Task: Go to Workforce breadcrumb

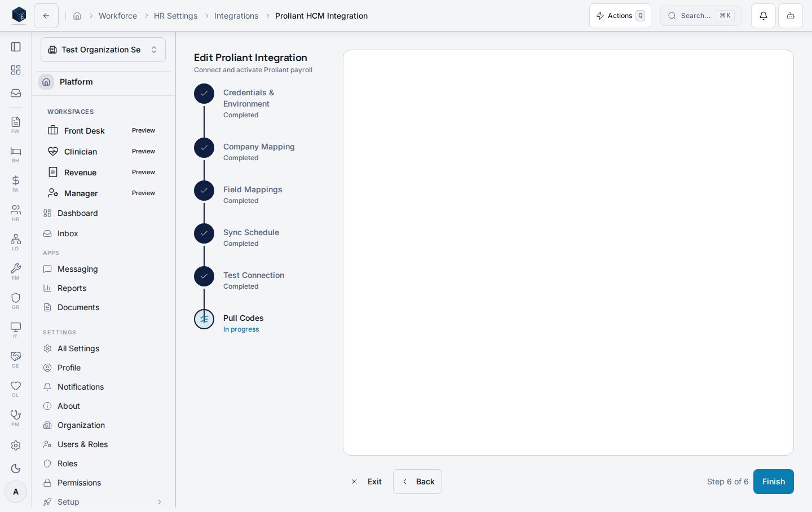Action: pyautogui.click(x=118, y=16)
